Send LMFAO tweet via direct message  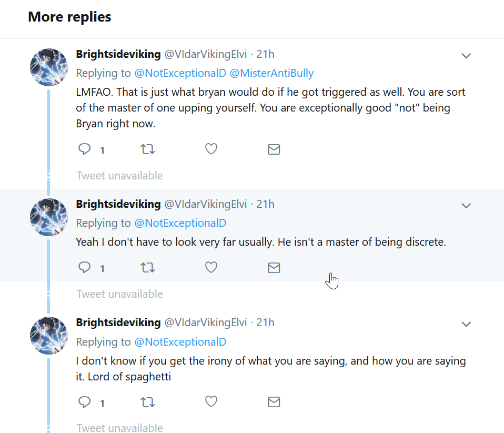pyautogui.click(x=274, y=149)
